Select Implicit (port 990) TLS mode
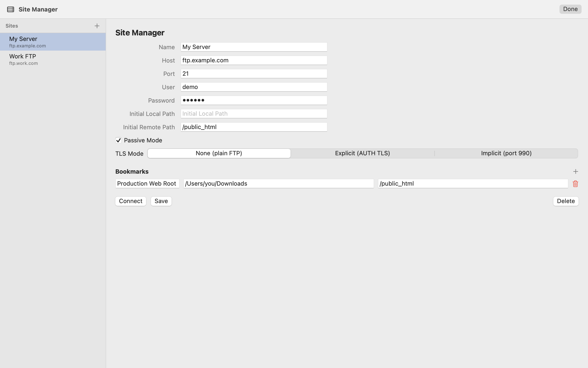This screenshot has width=588, height=368. pos(506,153)
